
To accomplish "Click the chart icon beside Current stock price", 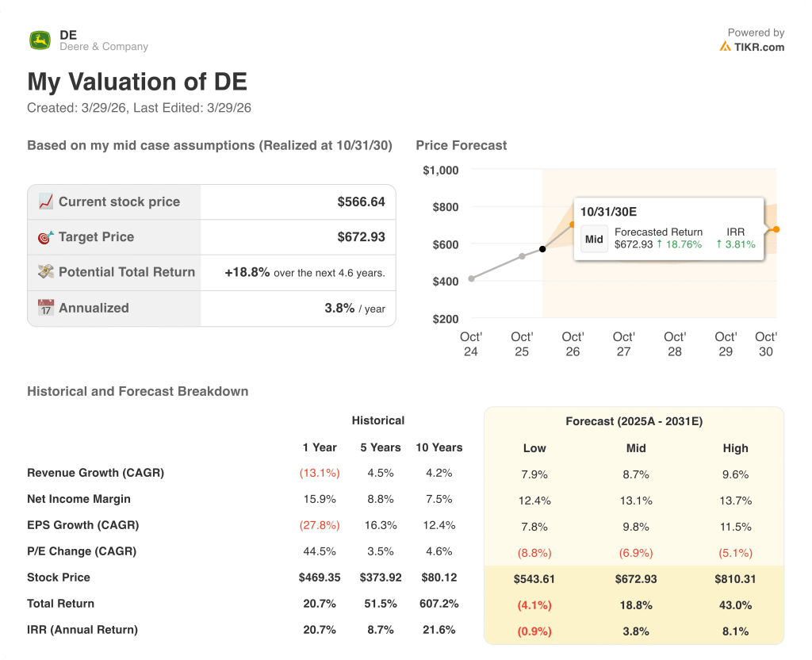I will (x=46, y=201).
